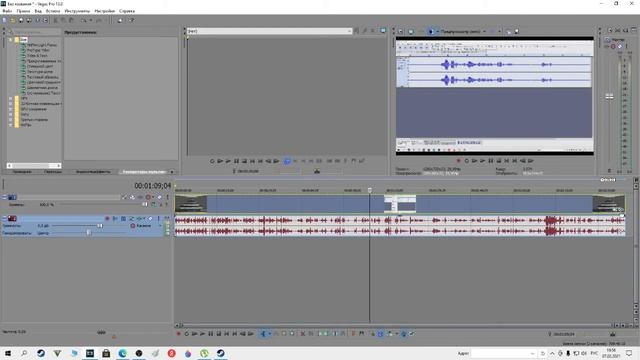Click Copy snapshot to clipboard icon in preview

pos(509,31)
